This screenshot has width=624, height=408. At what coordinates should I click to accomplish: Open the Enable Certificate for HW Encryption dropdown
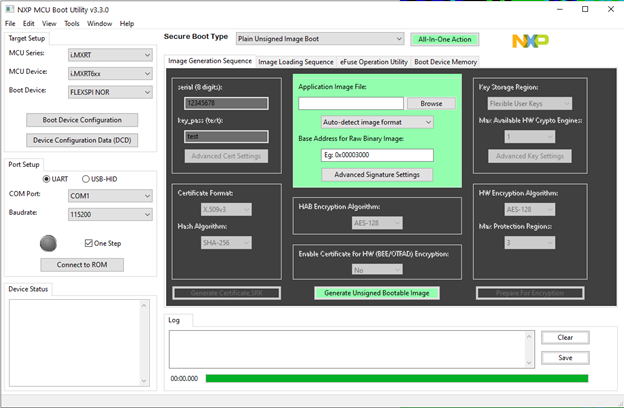coord(377,270)
